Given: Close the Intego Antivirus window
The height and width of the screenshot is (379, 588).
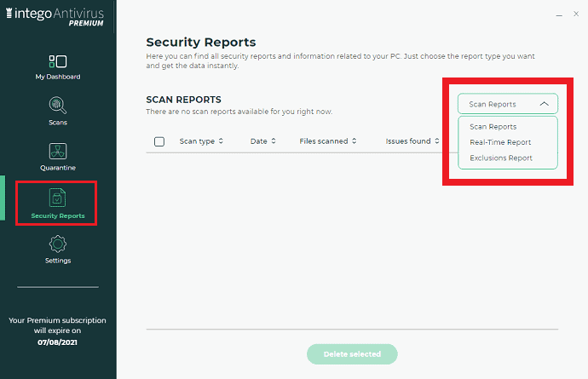Looking at the screenshot, I should coord(576,14).
